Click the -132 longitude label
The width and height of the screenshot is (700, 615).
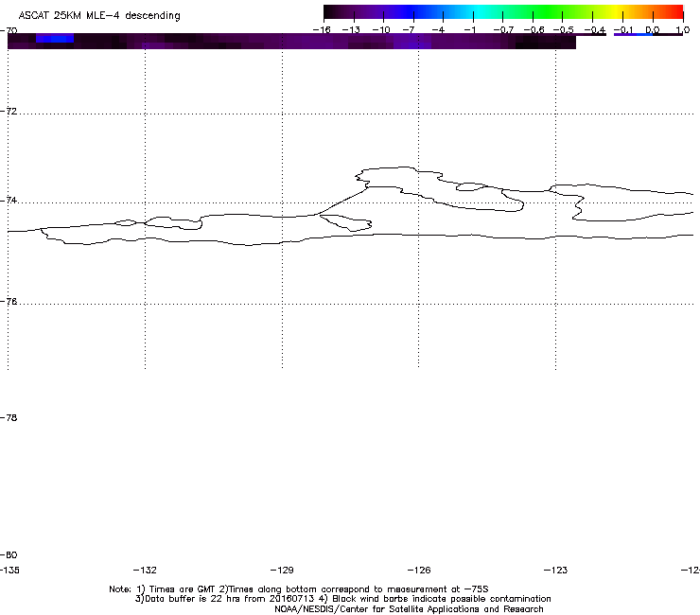145,570
